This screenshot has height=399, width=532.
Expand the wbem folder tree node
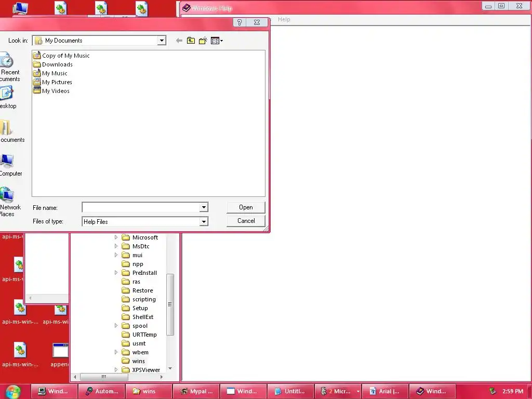click(116, 352)
